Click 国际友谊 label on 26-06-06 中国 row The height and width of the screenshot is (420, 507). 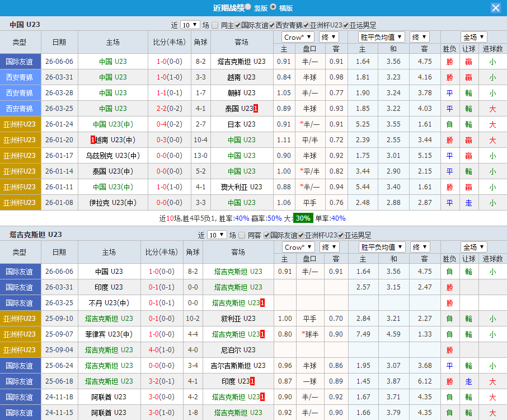click(20, 62)
